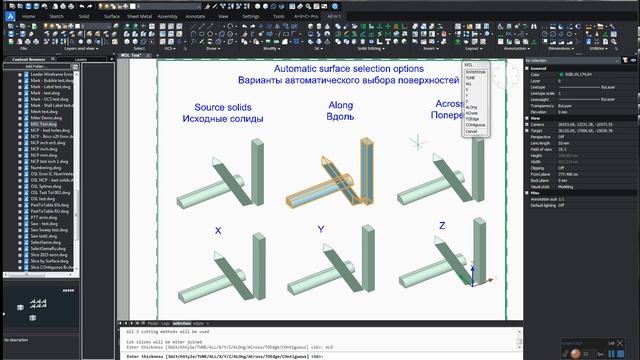This screenshot has width=640, height=360.
Task: Open a new drawing tab with plus button
Action: click(x=157, y=55)
